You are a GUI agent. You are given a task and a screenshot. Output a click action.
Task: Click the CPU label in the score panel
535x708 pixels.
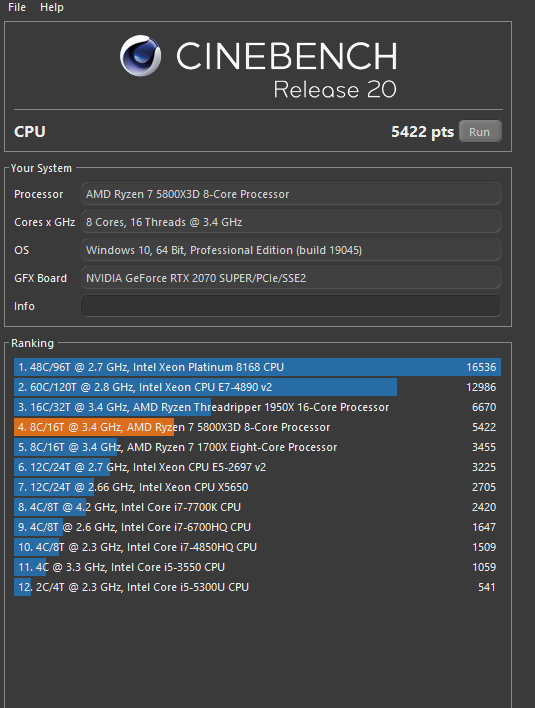click(x=30, y=132)
